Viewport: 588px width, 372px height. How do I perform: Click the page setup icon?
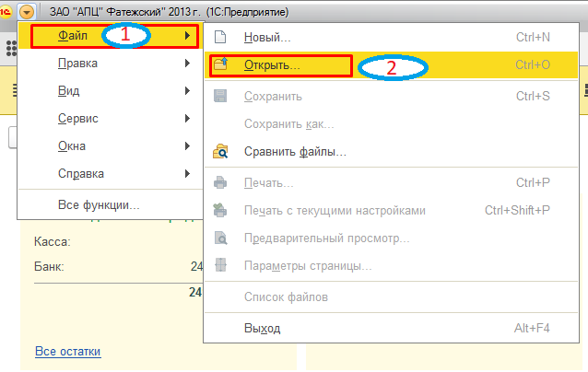click(220, 265)
